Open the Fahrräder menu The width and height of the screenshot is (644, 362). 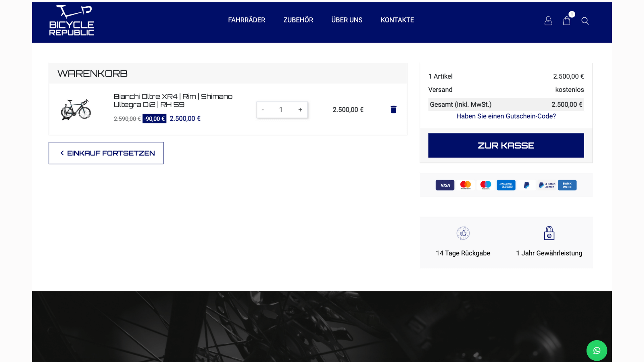tap(247, 20)
